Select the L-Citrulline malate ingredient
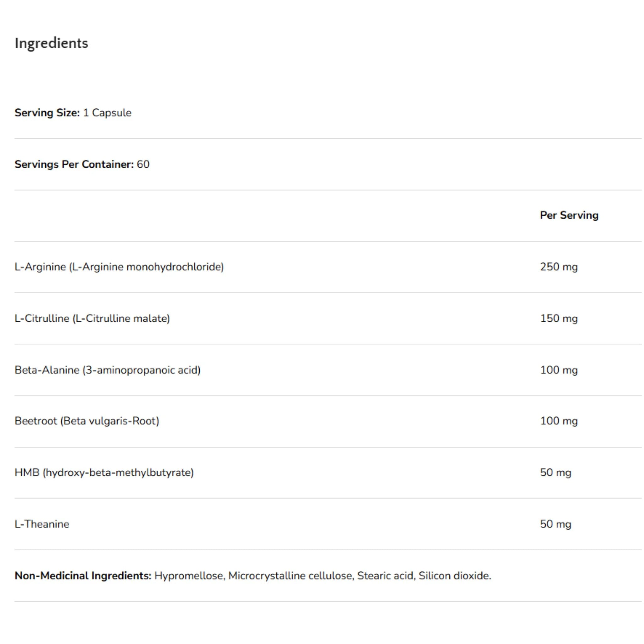Image resolution: width=644 pixels, height=644 pixels. coord(92,319)
